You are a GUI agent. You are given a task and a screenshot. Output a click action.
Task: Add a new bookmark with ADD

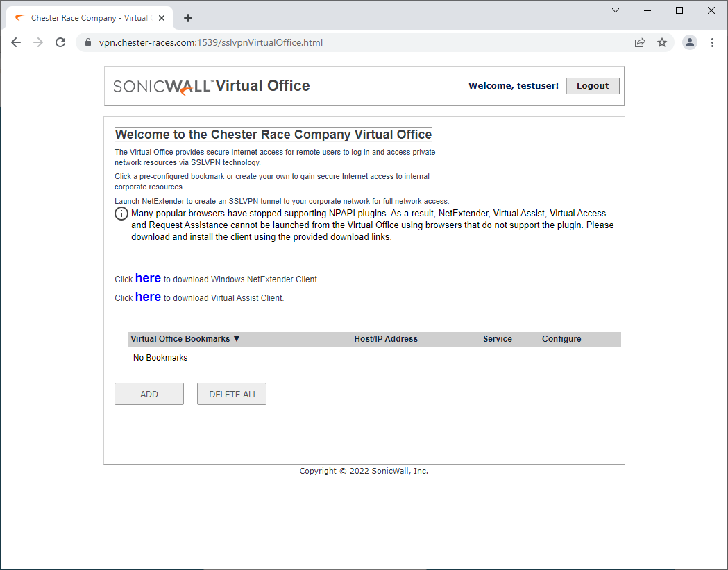click(x=149, y=394)
